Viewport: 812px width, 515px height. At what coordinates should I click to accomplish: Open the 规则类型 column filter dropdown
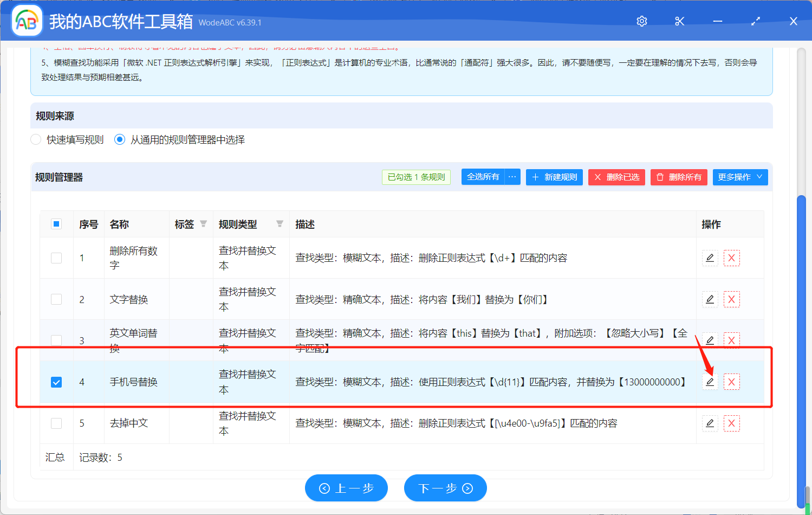point(280,223)
